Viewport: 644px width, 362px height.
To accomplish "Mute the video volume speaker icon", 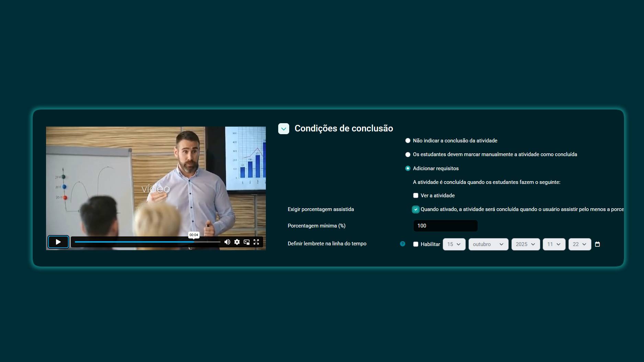I will pyautogui.click(x=227, y=242).
